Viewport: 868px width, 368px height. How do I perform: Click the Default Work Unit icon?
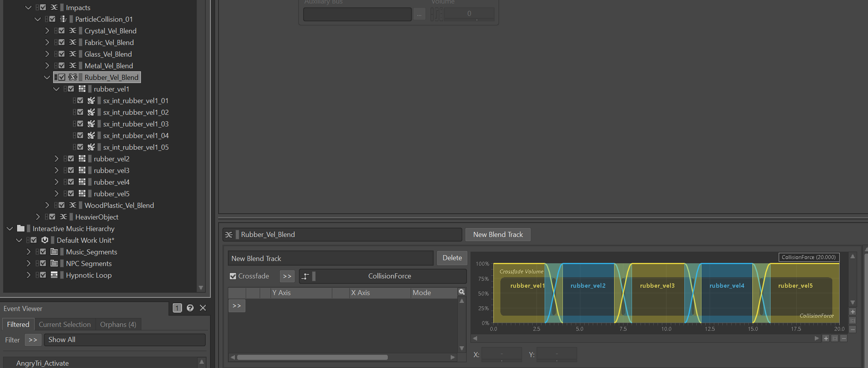[45, 240]
